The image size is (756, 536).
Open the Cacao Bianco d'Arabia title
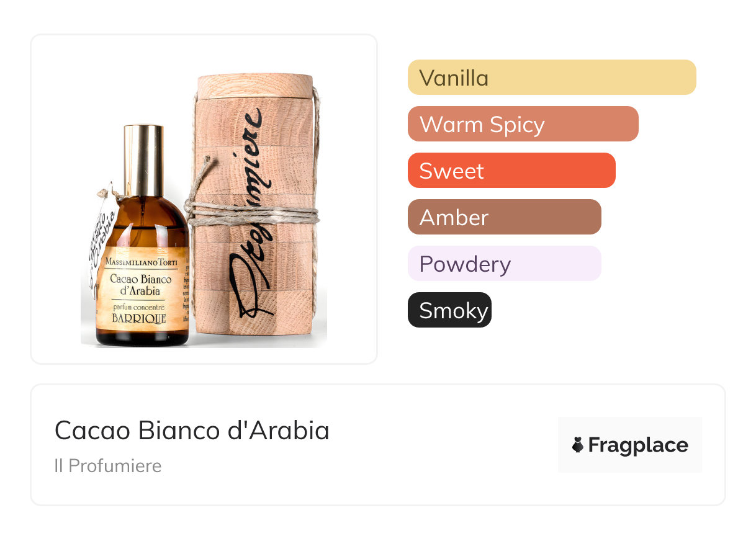tap(192, 430)
